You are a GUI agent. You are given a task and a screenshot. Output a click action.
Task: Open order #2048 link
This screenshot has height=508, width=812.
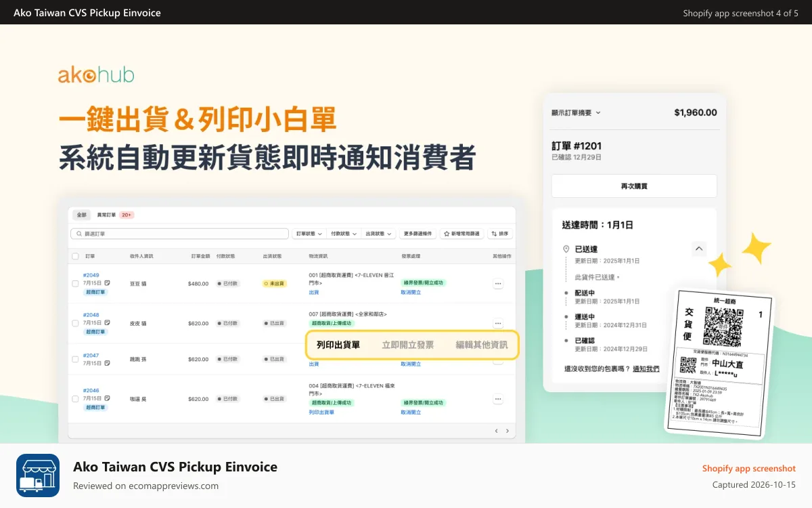[91, 315]
